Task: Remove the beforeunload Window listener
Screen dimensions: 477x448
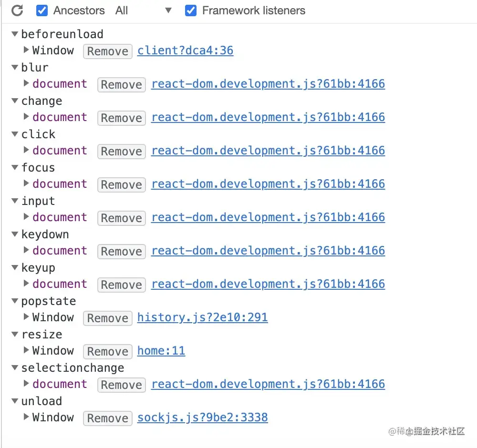Action: pos(107,51)
